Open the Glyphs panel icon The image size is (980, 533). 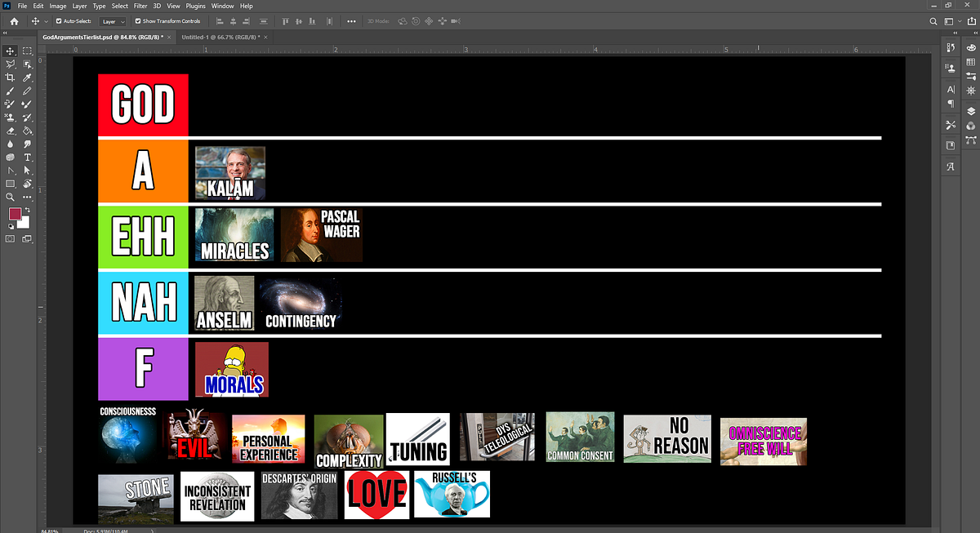[x=951, y=165]
